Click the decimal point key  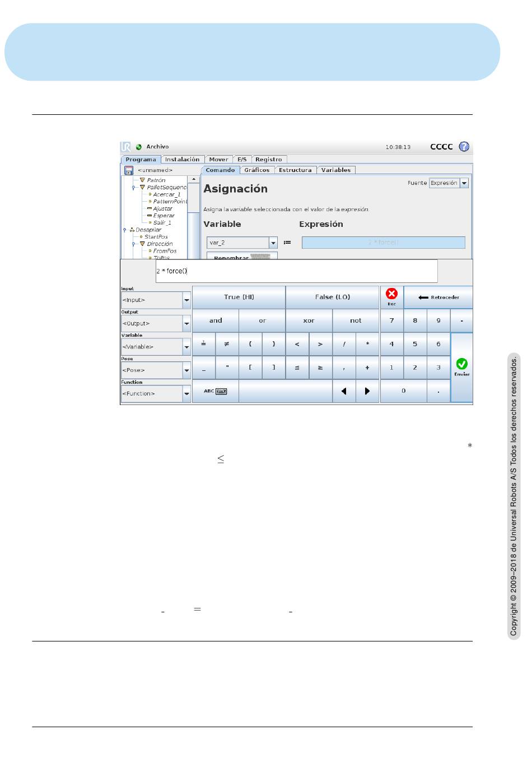point(438,391)
